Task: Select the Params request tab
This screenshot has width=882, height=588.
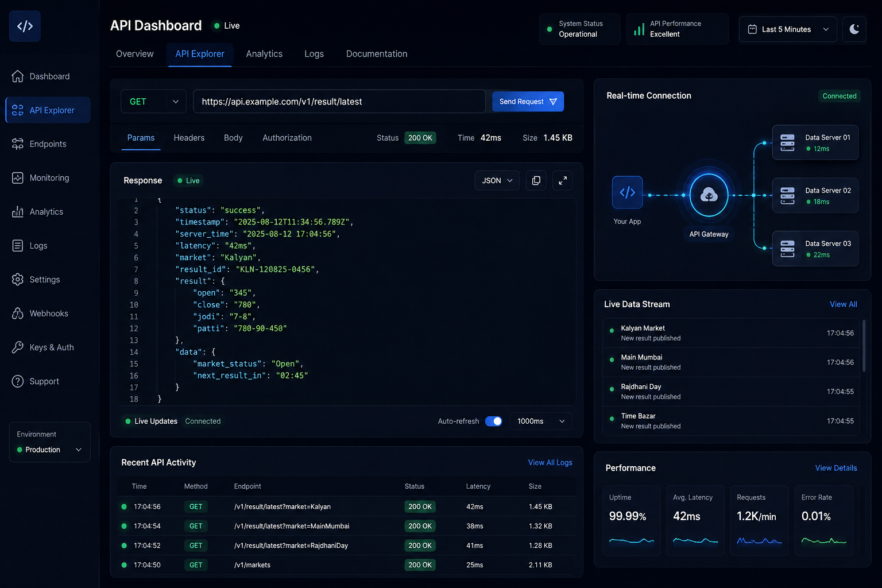Action: coord(141,138)
